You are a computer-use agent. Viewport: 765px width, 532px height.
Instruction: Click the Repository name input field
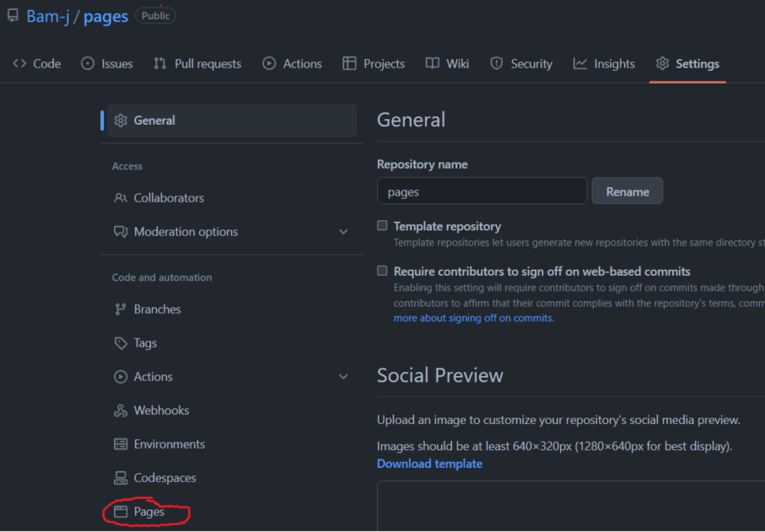click(482, 191)
